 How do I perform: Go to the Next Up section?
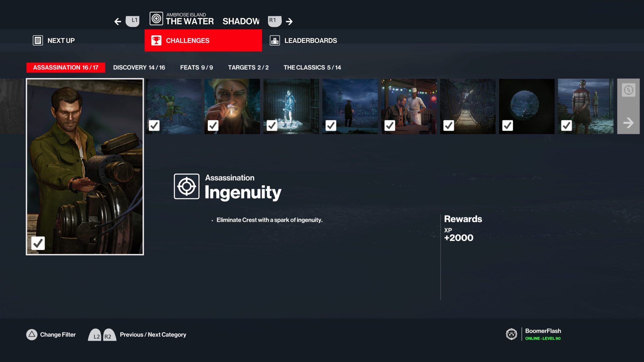(x=61, y=41)
